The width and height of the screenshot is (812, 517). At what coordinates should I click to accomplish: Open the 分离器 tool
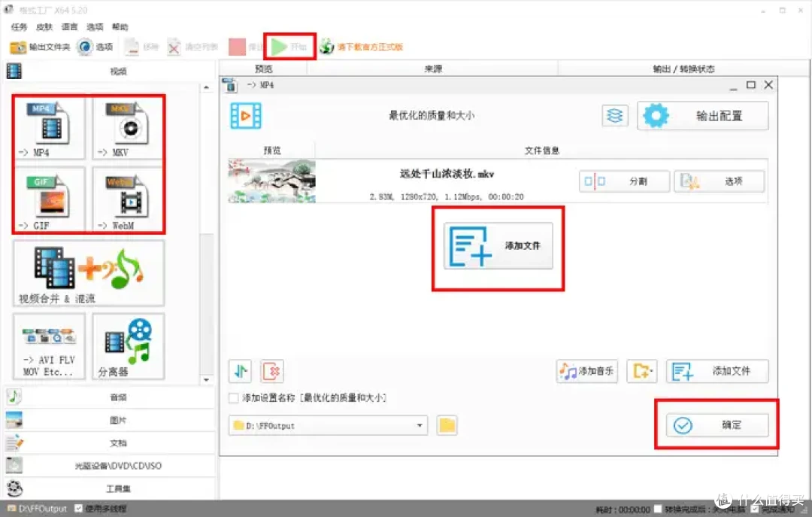coord(128,346)
